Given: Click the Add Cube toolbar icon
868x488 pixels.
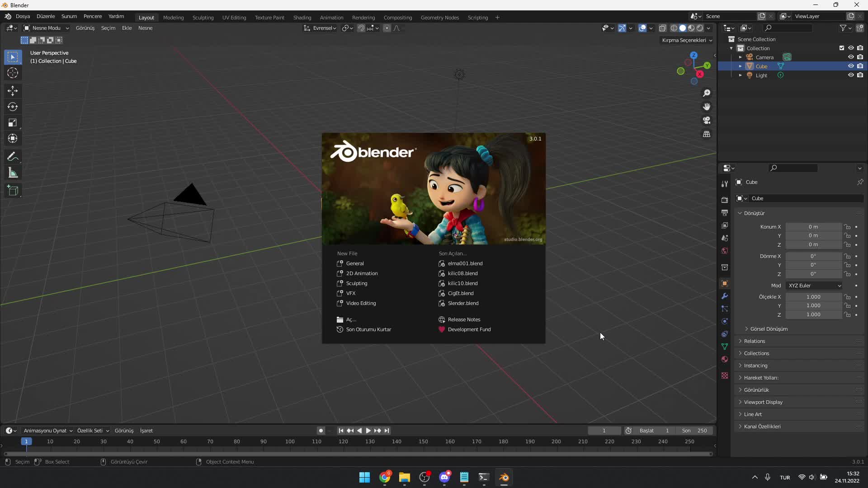Looking at the screenshot, I should click(13, 191).
